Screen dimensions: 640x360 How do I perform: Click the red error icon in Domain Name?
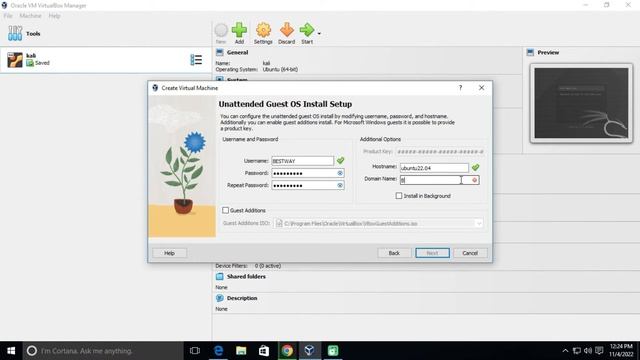point(474,180)
